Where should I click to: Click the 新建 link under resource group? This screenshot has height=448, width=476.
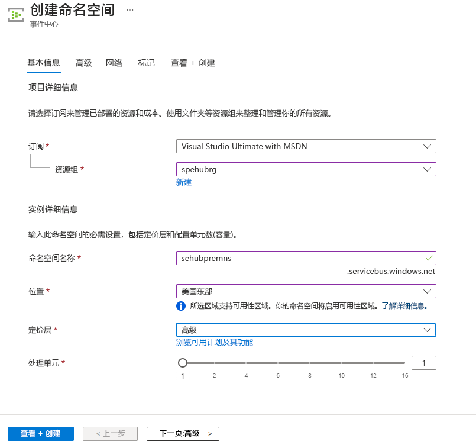(x=183, y=182)
